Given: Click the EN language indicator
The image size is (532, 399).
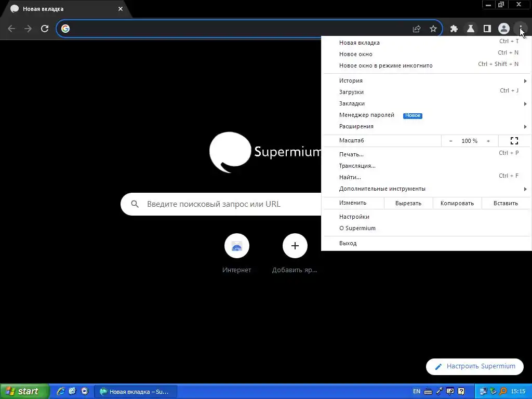Looking at the screenshot, I should (417, 391).
